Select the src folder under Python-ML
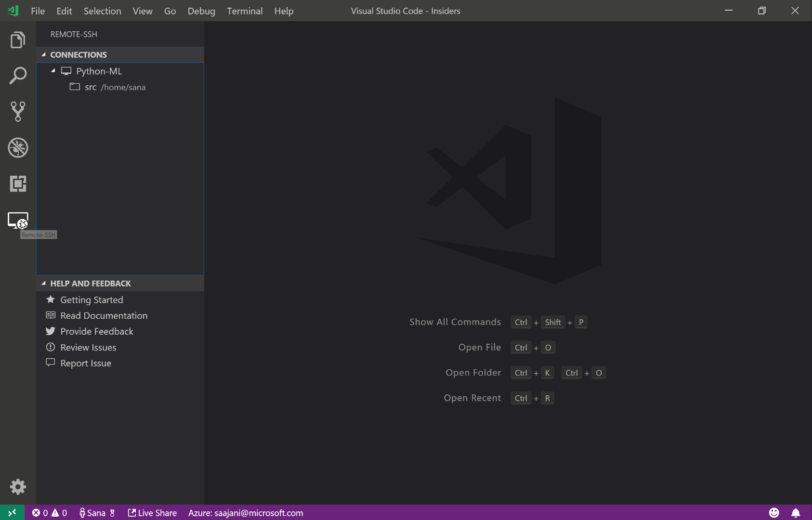The height and width of the screenshot is (520, 812). (x=91, y=87)
